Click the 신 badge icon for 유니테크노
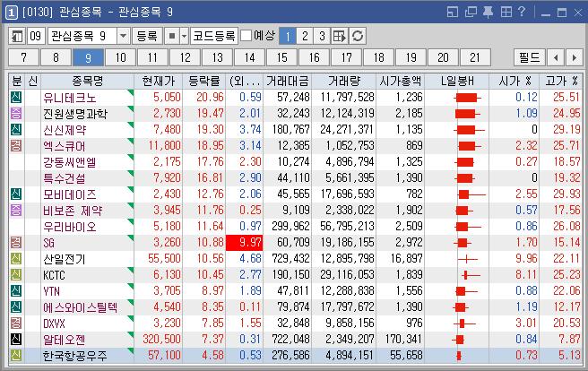Image resolution: width=588 pixels, height=371 pixels. pos(16,98)
